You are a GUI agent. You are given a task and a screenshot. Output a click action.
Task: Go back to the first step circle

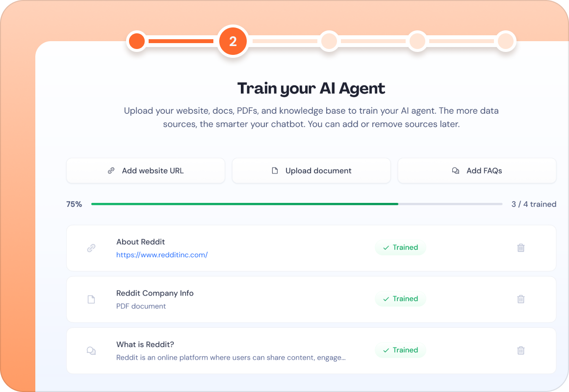coord(137,41)
